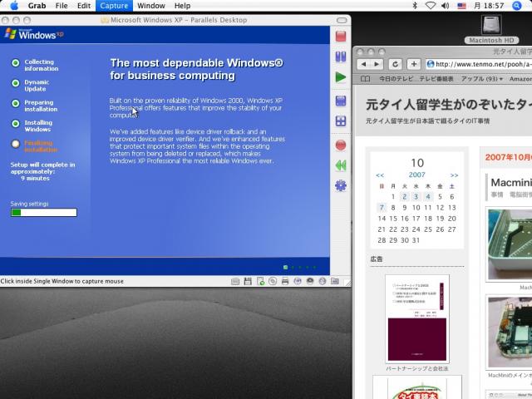Image resolution: width=532 pixels, height=399 pixels.
Task: Open the Mac mini circuit board photo
Action: pos(510,332)
